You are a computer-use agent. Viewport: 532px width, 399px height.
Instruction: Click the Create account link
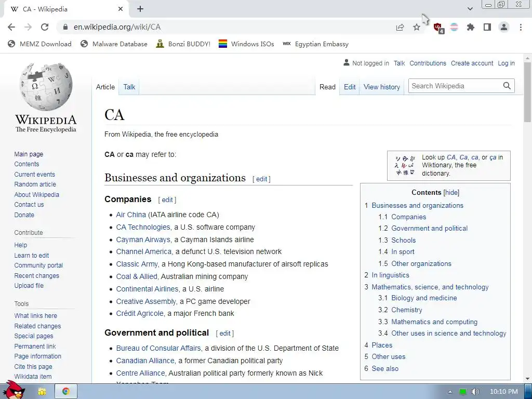pos(472,63)
